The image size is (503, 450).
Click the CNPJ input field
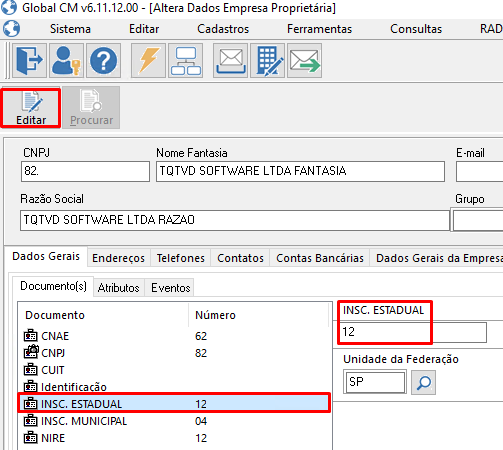pyautogui.click(x=85, y=171)
